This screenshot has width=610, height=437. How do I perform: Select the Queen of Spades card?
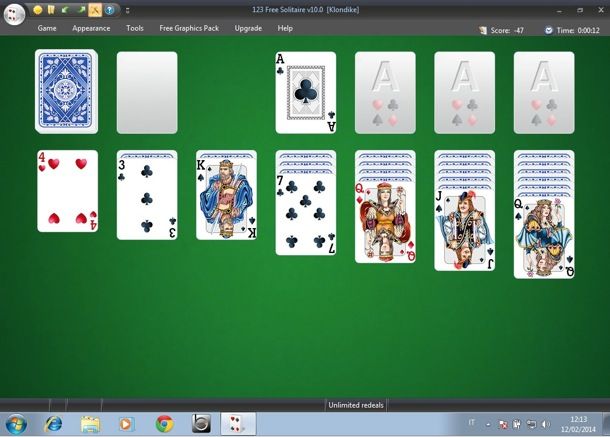[x=544, y=238]
